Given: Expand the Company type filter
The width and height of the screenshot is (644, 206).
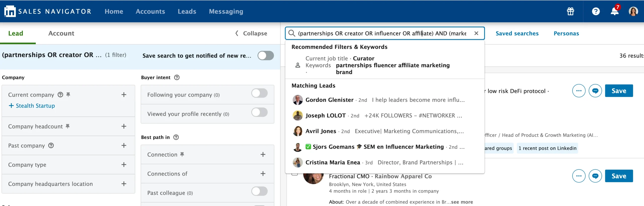Looking at the screenshot, I should coord(124,164).
